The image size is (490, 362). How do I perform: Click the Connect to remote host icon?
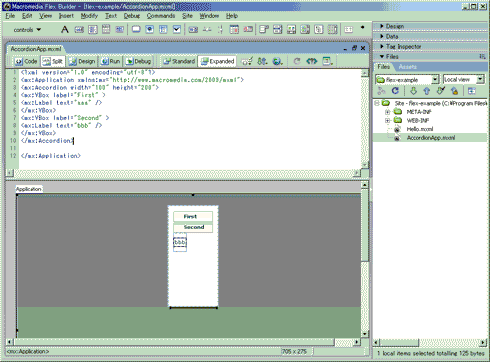click(381, 91)
